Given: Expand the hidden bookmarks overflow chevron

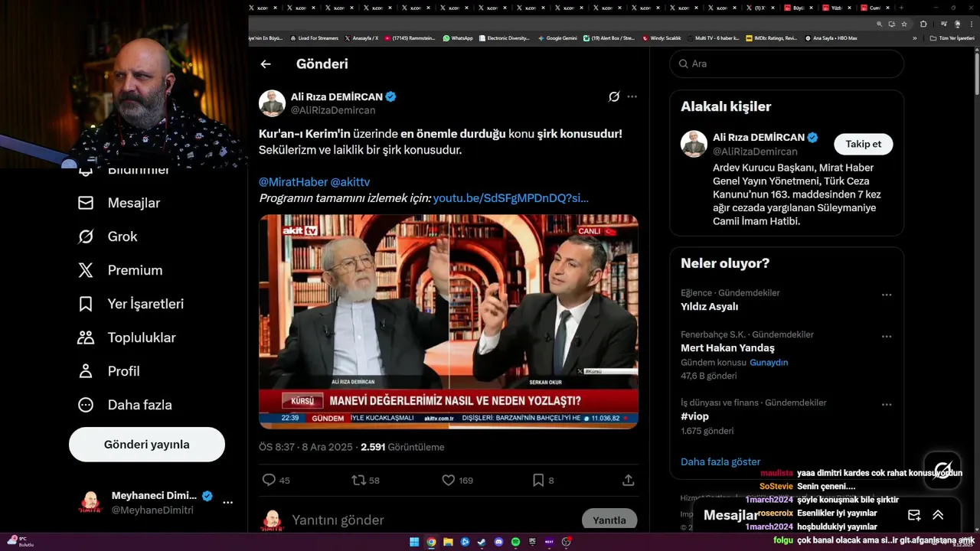Looking at the screenshot, I should tap(914, 37).
